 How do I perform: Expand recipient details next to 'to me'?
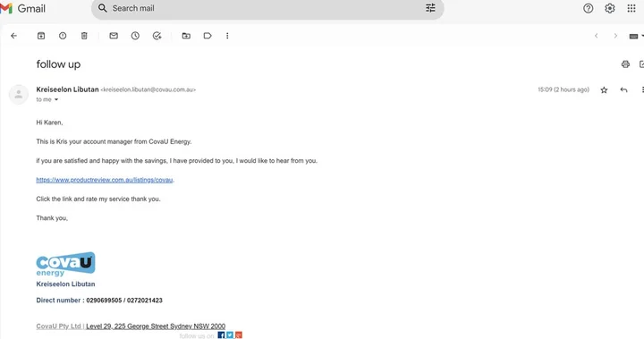(56, 99)
